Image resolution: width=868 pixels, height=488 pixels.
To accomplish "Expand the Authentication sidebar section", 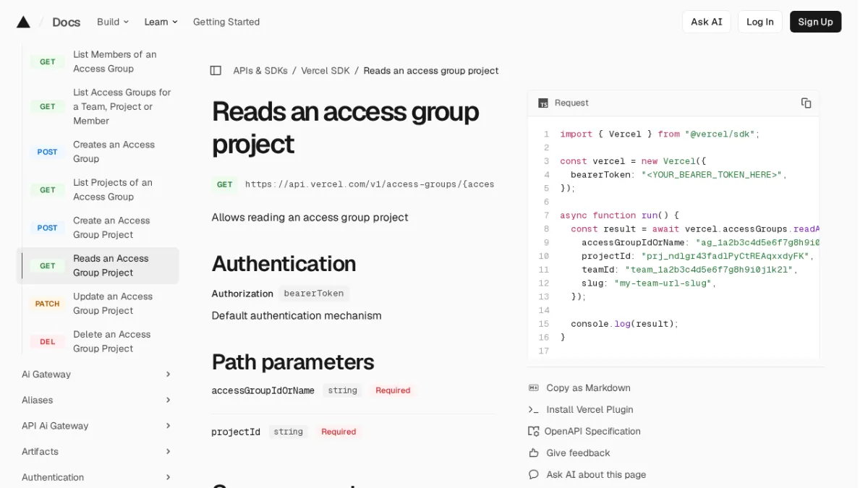I will [98, 477].
